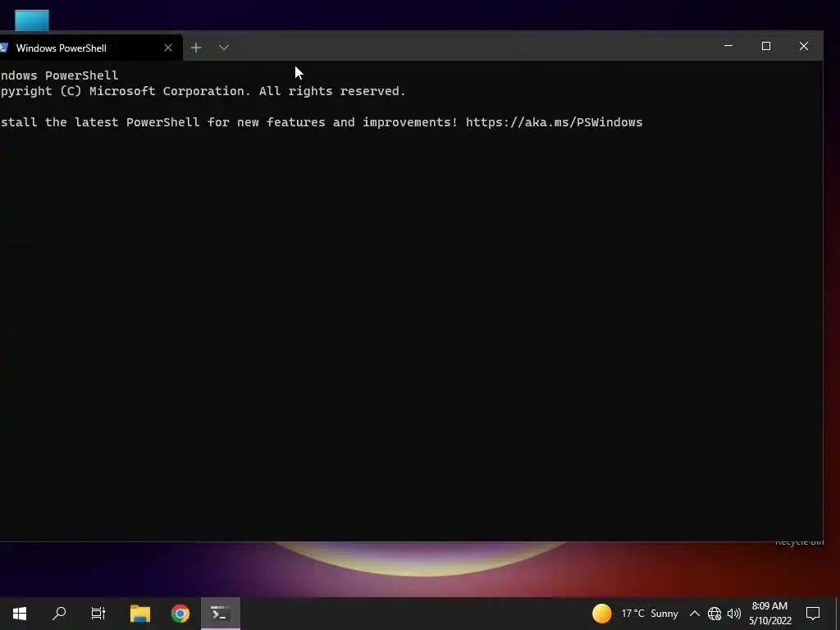Launch File Explorer from the taskbar
Image resolution: width=840 pixels, height=630 pixels.
[x=140, y=614]
